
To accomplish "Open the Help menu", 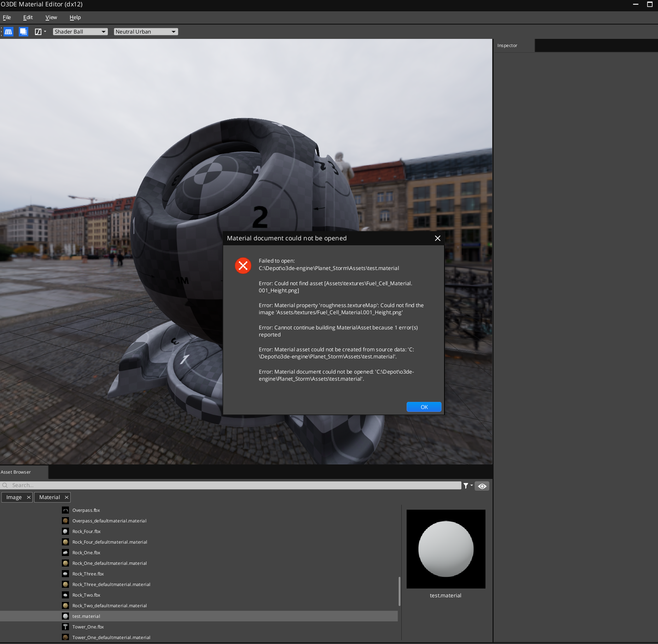I will [x=75, y=17].
